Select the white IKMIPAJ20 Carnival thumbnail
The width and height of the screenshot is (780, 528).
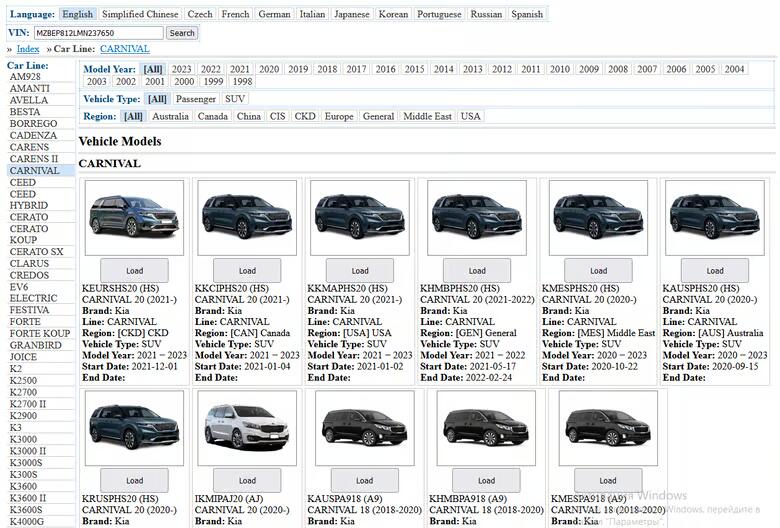click(x=247, y=427)
